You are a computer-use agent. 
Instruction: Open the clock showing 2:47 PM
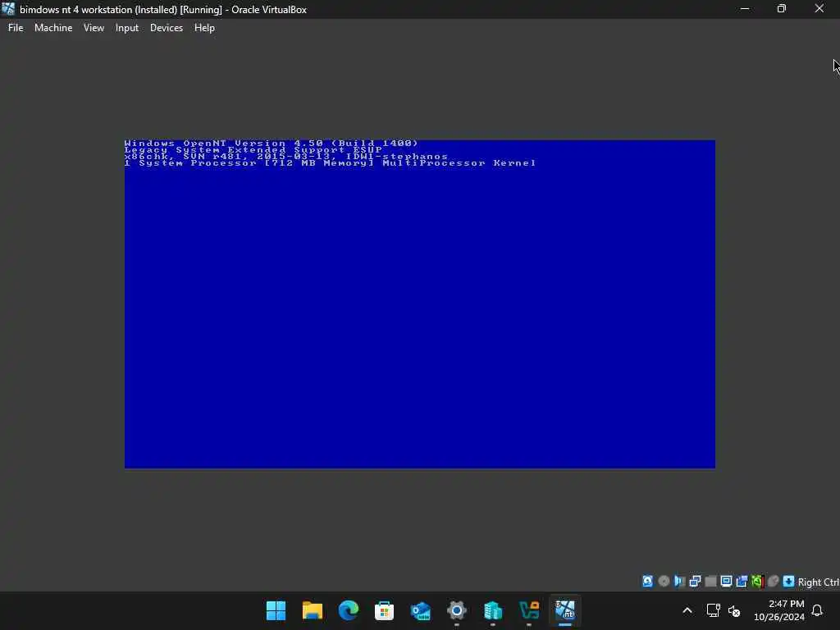point(779,610)
